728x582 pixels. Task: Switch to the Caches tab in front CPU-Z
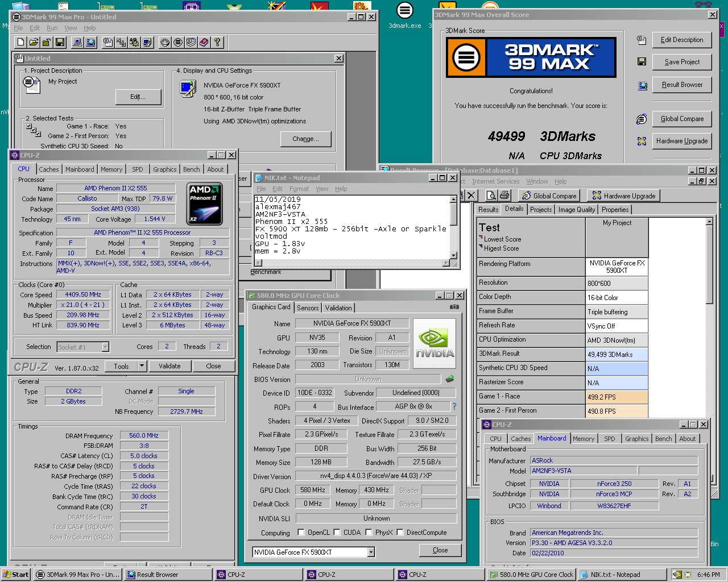(49, 169)
